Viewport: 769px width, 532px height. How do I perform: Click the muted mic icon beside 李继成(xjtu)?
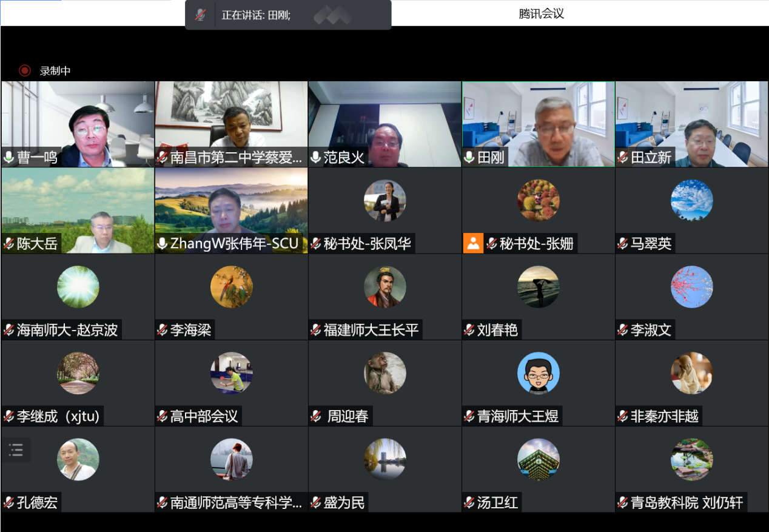point(8,416)
